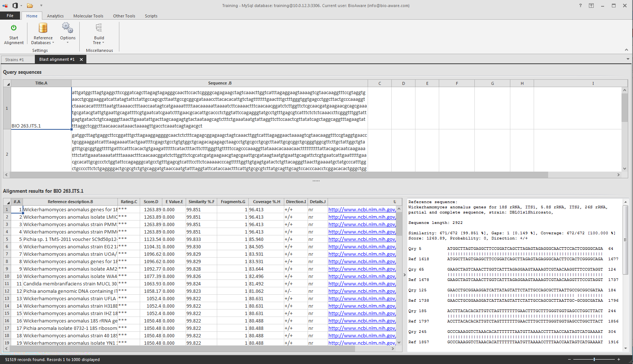Adjust the zoom slider at bottom right

pos(594,359)
